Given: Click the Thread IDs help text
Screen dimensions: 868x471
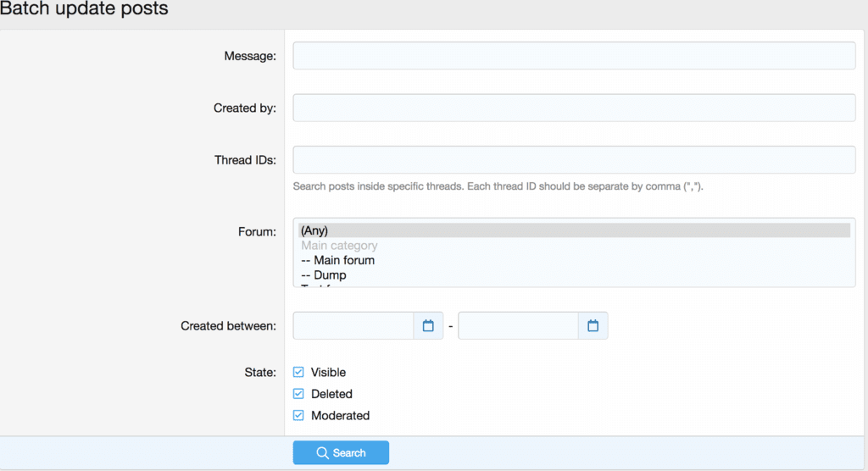Looking at the screenshot, I should click(x=498, y=186).
